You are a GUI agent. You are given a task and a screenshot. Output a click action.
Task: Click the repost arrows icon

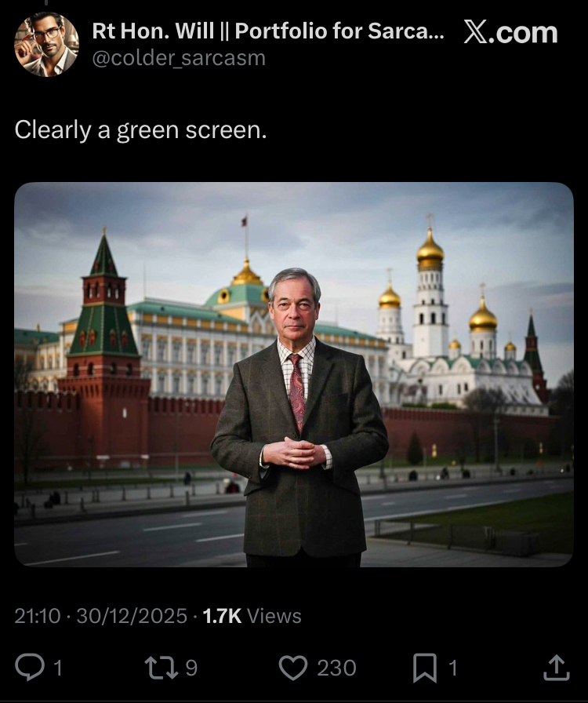(x=161, y=668)
